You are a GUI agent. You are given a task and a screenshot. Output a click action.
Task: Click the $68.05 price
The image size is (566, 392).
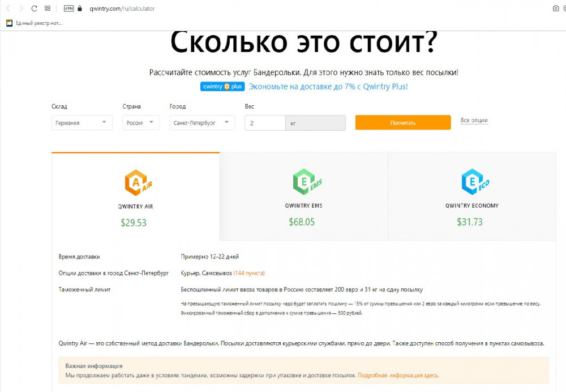tap(302, 222)
